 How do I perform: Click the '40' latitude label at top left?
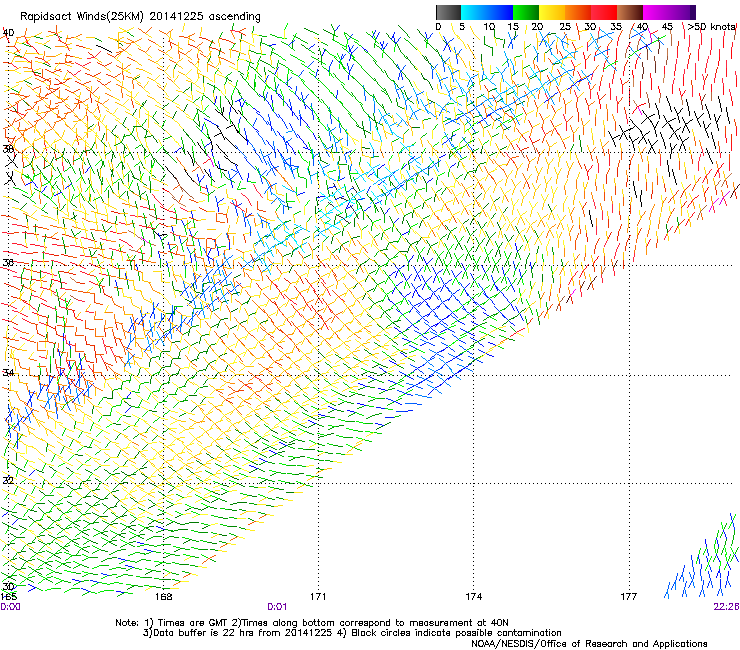tap(8, 33)
